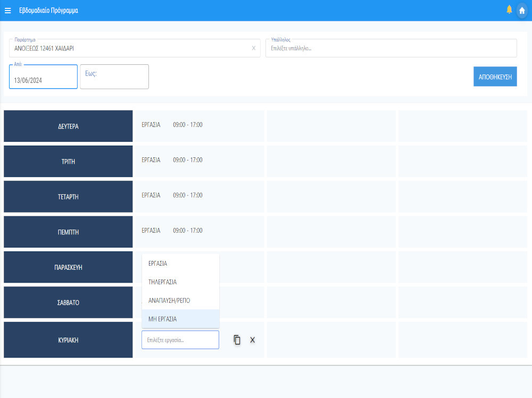Click the Έως end date field
Screen dimensions: 532x398
pyautogui.click(x=114, y=77)
